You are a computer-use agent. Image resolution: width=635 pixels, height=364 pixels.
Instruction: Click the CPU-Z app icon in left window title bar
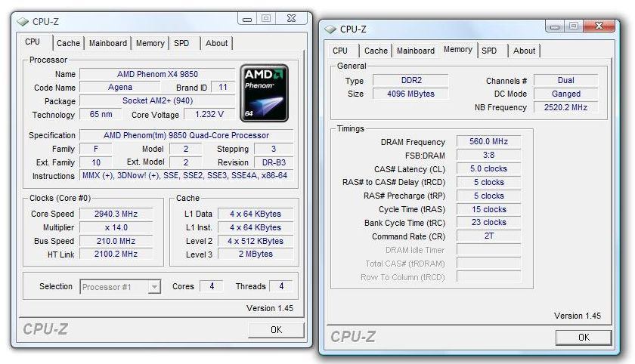point(23,21)
